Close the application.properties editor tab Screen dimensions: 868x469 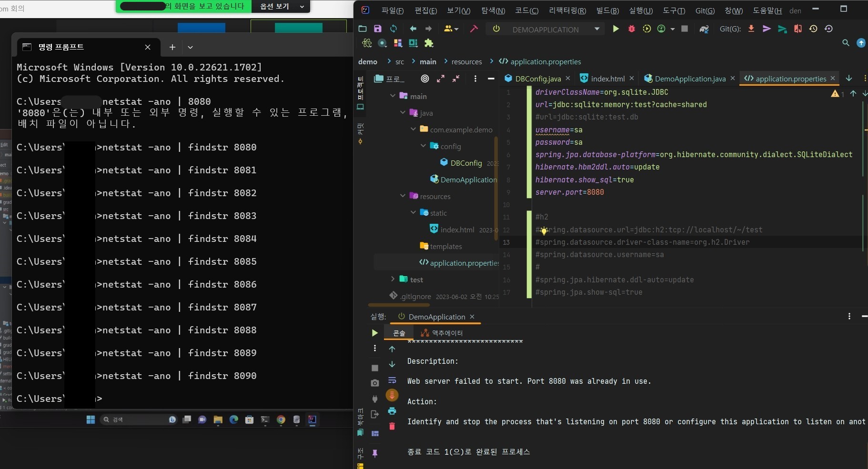(x=833, y=78)
